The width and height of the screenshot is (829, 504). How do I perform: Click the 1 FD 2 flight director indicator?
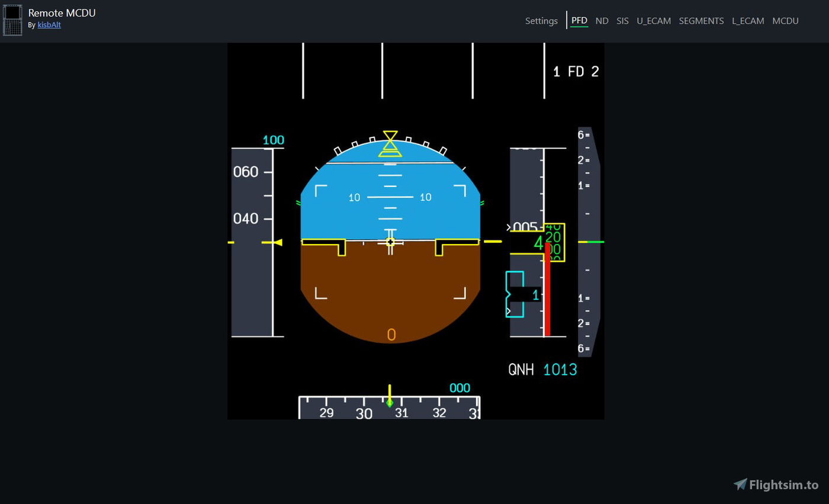[x=576, y=71]
